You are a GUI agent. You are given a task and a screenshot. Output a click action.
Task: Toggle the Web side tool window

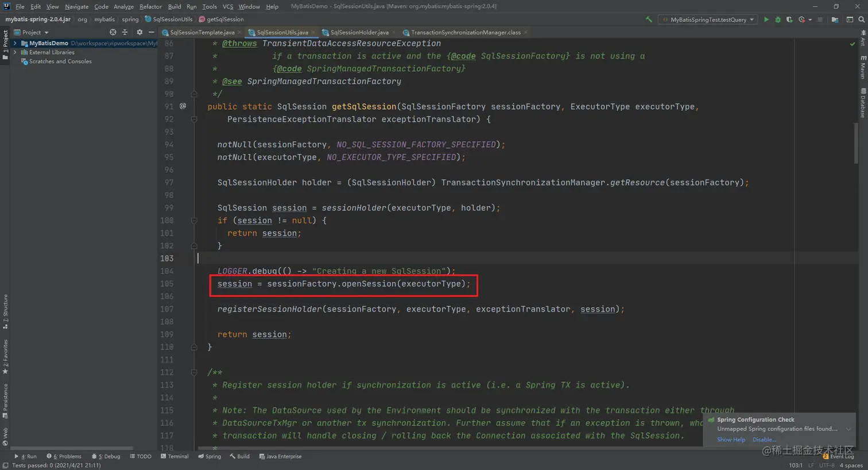[5, 436]
